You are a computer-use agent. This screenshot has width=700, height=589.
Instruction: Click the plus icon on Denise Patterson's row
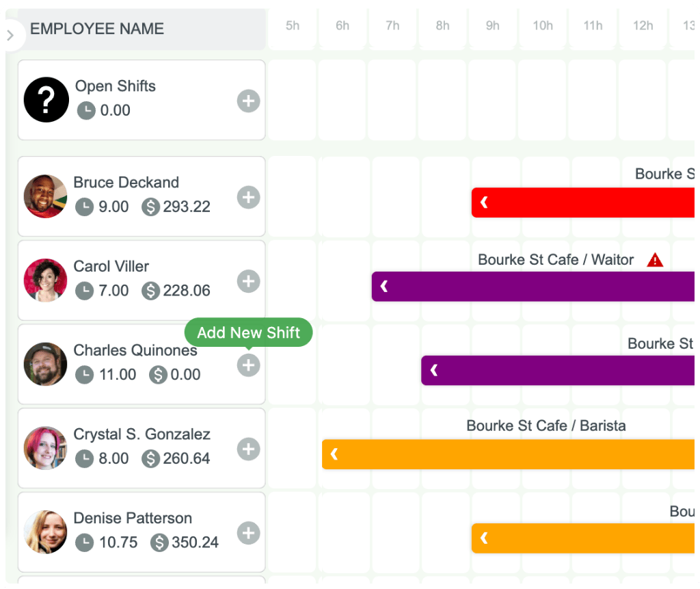coord(248,533)
